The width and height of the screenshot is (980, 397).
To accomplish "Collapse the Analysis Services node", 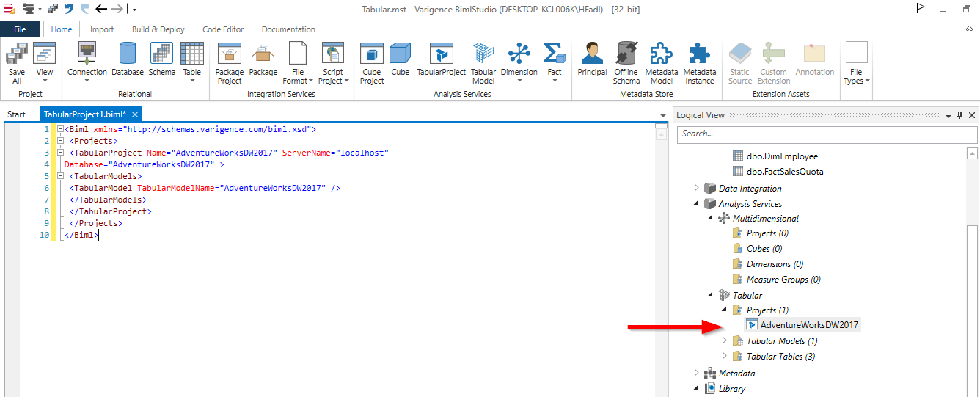I will point(696,203).
